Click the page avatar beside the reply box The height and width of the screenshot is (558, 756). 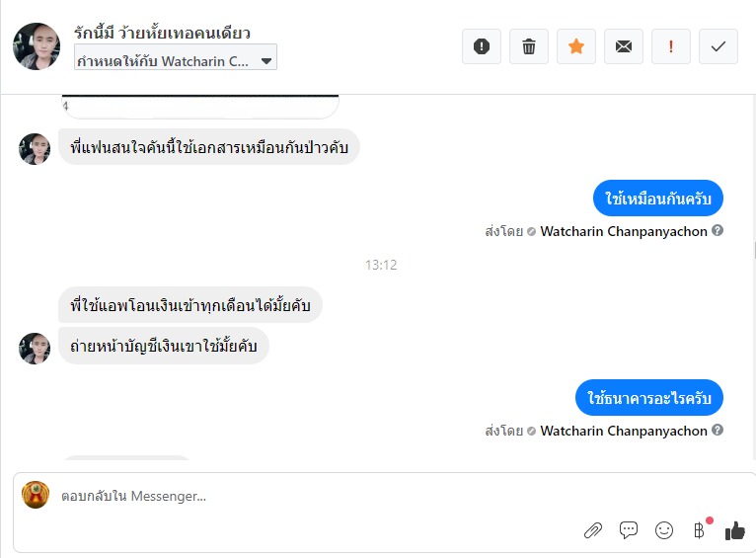click(36, 495)
